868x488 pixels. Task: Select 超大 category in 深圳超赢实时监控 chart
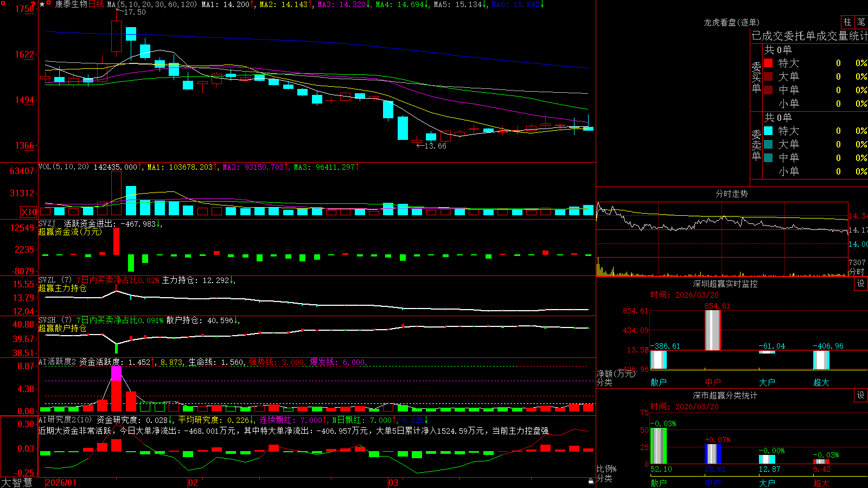(821, 382)
